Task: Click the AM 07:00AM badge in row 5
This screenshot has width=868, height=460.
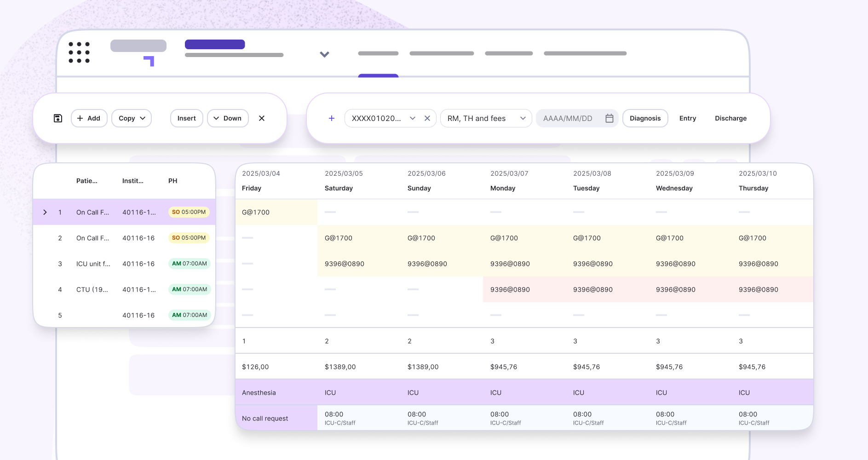Action: (190, 315)
